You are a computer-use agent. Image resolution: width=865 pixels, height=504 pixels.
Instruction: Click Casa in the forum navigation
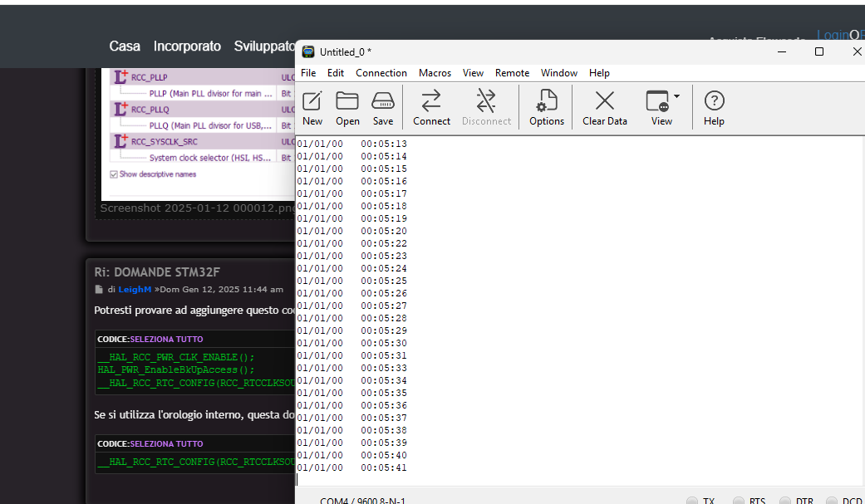tap(125, 46)
